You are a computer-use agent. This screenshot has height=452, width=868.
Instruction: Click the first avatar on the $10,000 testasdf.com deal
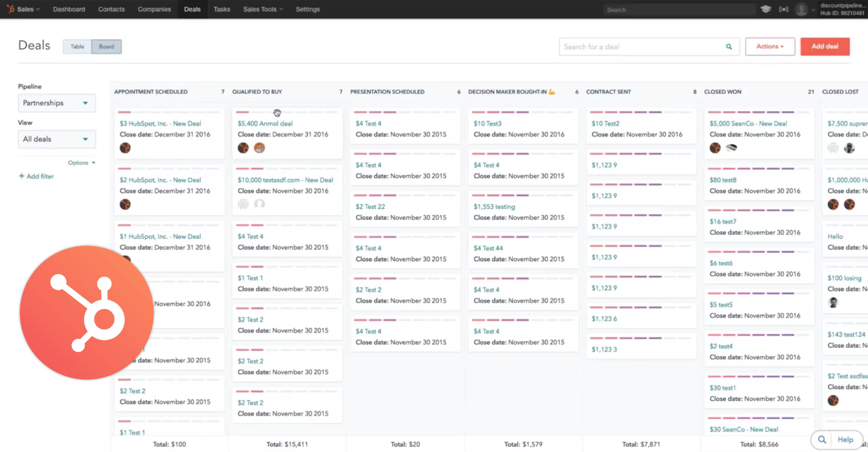(x=243, y=204)
